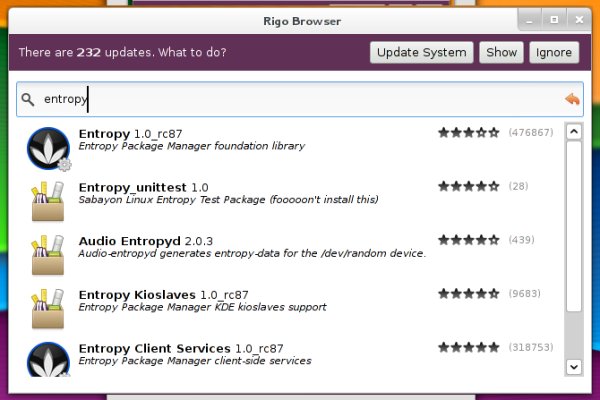Click the scroll up arrow of results list
Screen dimensions: 600x400
tap(574, 131)
